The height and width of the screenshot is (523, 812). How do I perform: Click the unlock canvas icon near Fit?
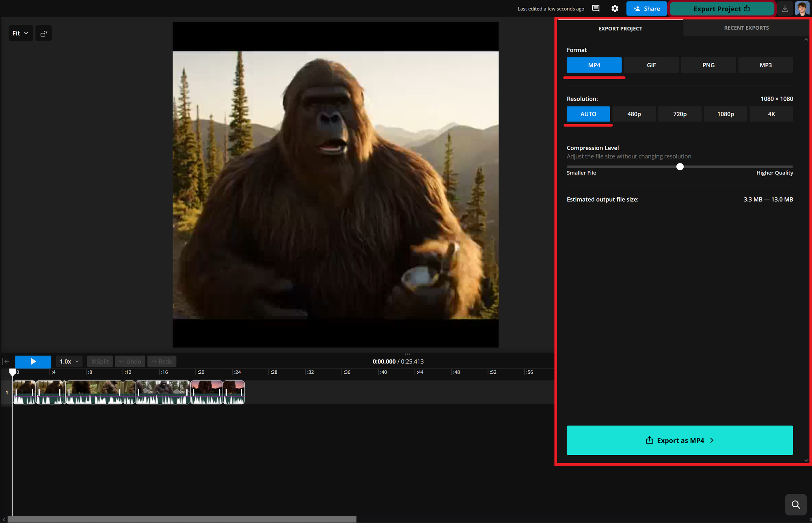(43, 33)
